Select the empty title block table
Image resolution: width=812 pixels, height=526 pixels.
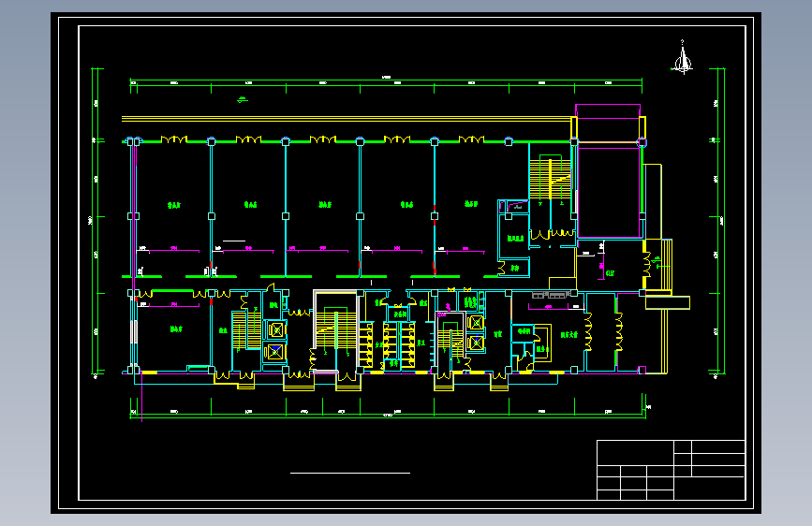pyautogui.click(x=672, y=470)
